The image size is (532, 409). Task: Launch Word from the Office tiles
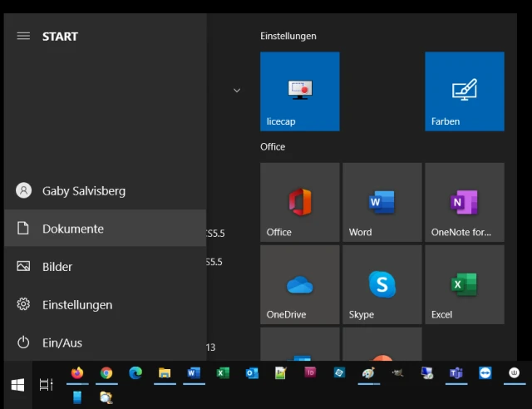(x=382, y=202)
